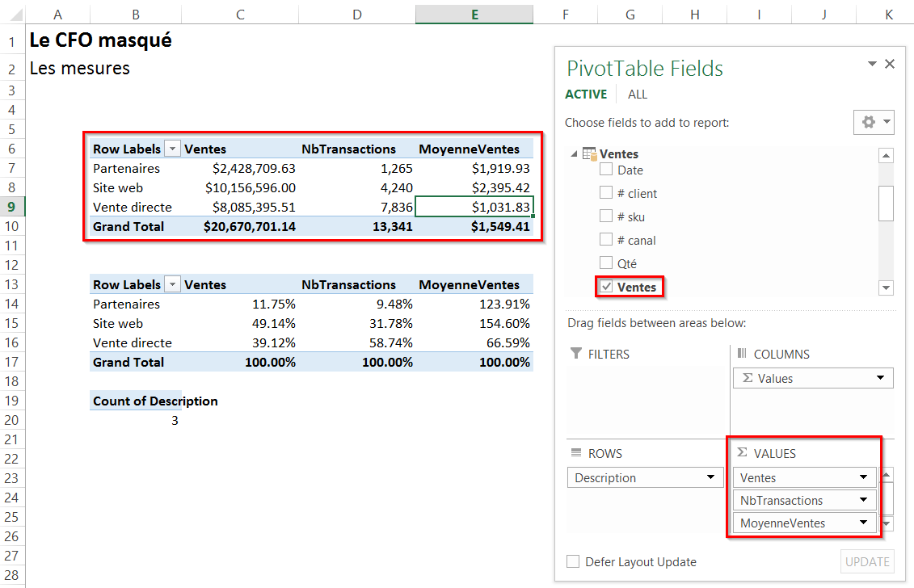Collapse the Ventes table tree node
The width and height of the screenshot is (914, 588).
coord(574,153)
